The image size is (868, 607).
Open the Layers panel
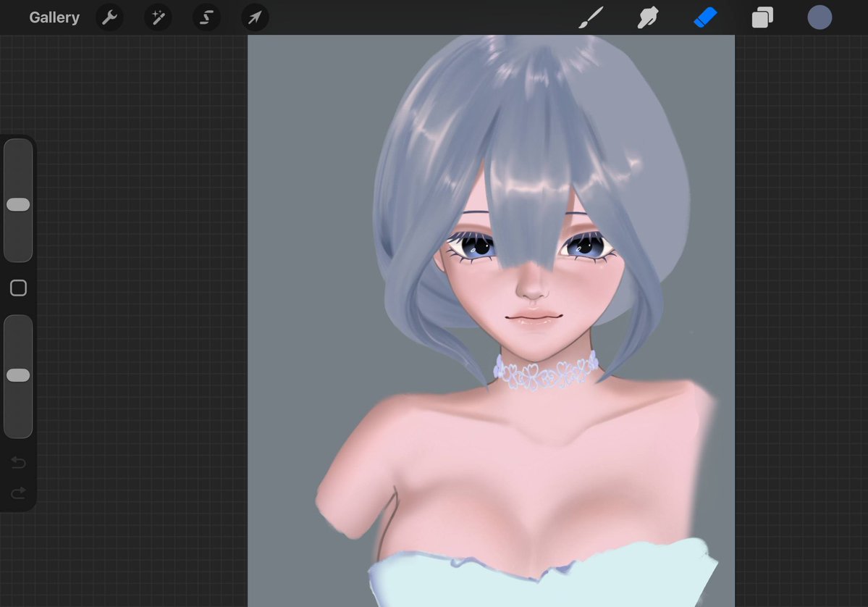(x=762, y=17)
